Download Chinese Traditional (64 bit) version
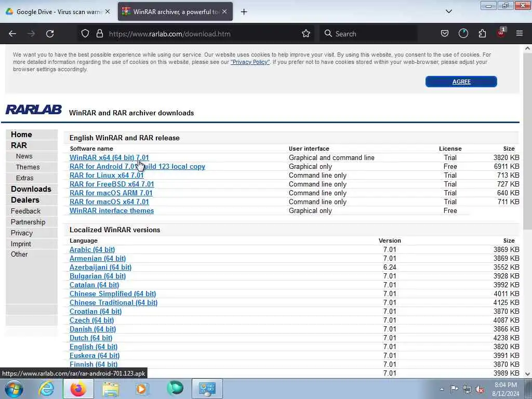 coord(113,303)
